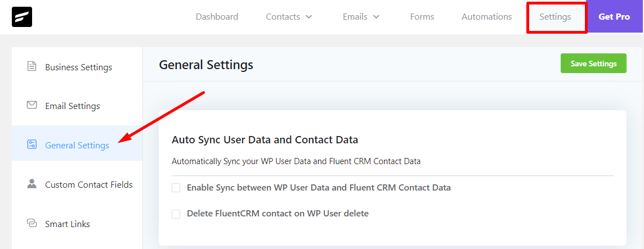Click the Custom Contact Fields person icon
This screenshot has height=249, width=644.
click(32, 184)
